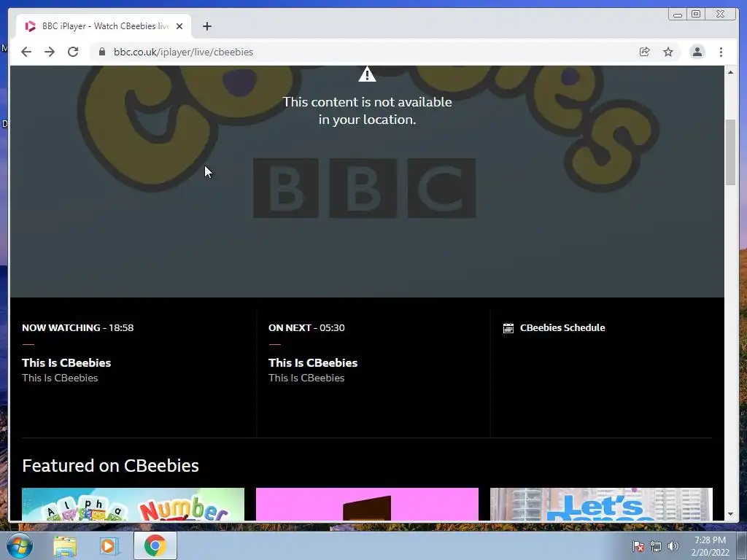The width and height of the screenshot is (747, 560).
Task: Open the Alphablocks Numberblocks featured thumbnail
Action: coord(133,505)
